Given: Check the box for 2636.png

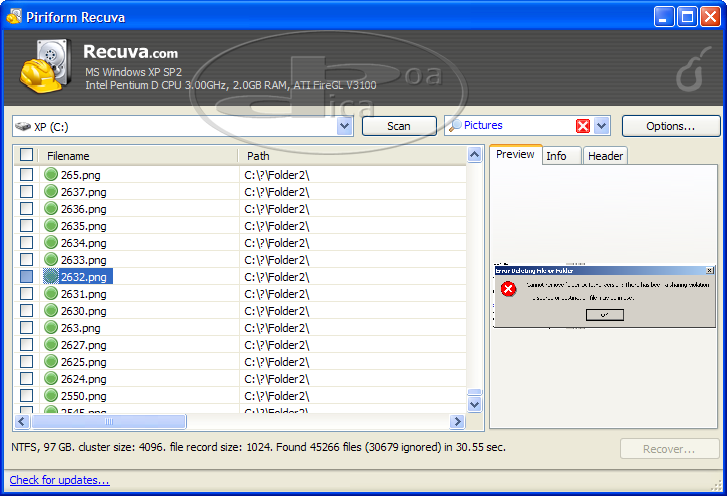Looking at the screenshot, I should click(x=27, y=209).
